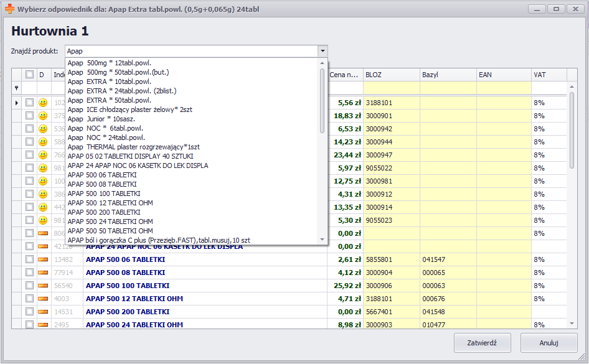Collapse the Znajdź produkt combo box arrow
The width and height of the screenshot is (589, 364).
322,51
